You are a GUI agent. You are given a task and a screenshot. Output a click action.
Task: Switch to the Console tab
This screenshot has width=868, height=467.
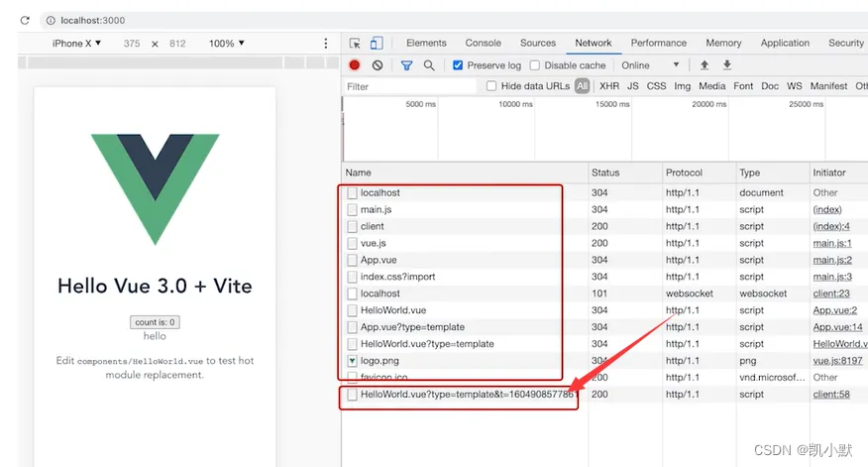pyautogui.click(x=484, y=43)
